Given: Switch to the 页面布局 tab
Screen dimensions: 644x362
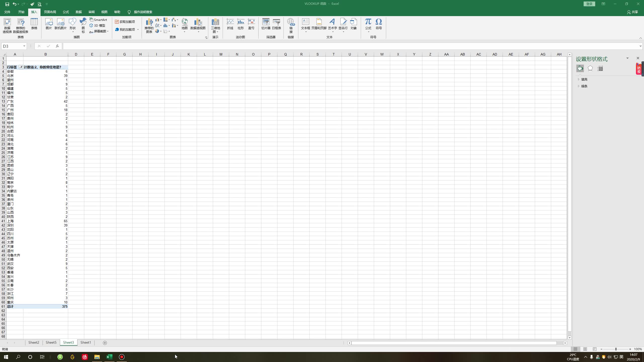Looking at the screenshot, I should coord(50,12).
